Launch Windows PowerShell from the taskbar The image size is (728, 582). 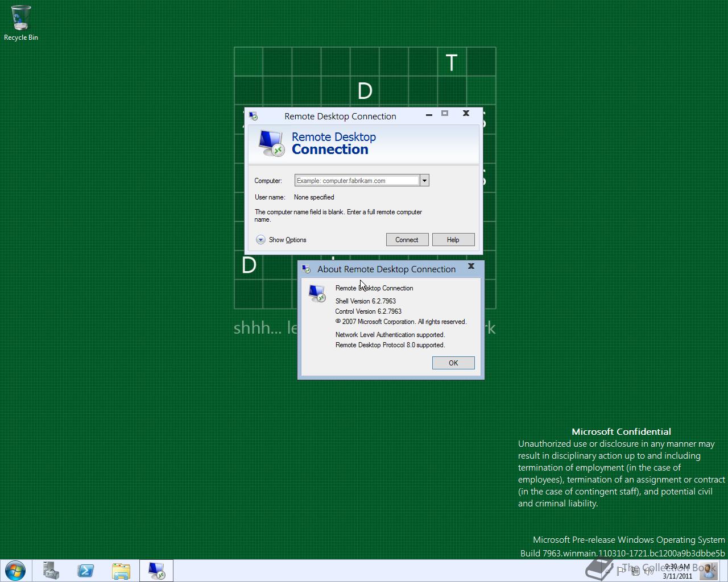86,571
